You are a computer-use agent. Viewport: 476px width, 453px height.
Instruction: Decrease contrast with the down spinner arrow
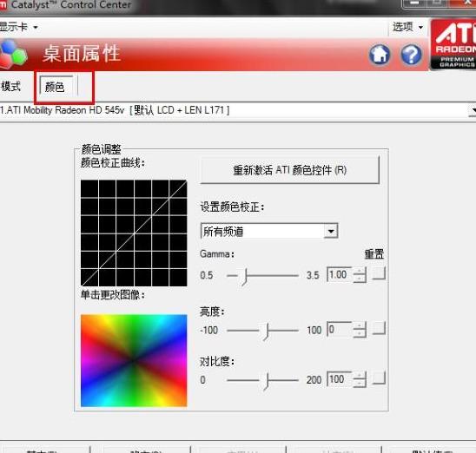[360, 384]
